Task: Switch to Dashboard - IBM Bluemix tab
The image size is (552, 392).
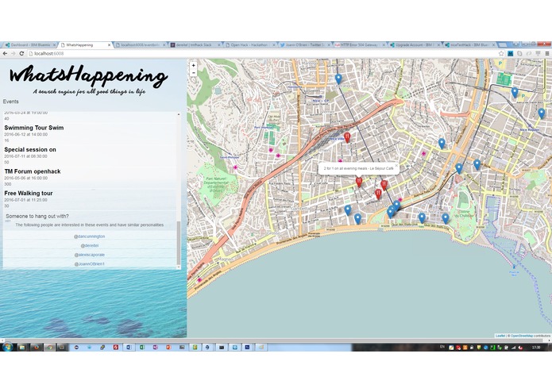Action: [x=29, y=45]
